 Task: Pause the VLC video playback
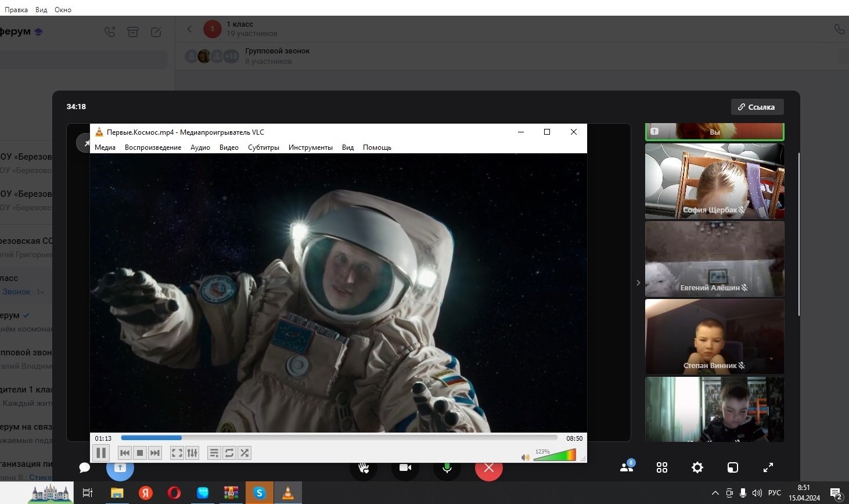(x=101, y=453)
